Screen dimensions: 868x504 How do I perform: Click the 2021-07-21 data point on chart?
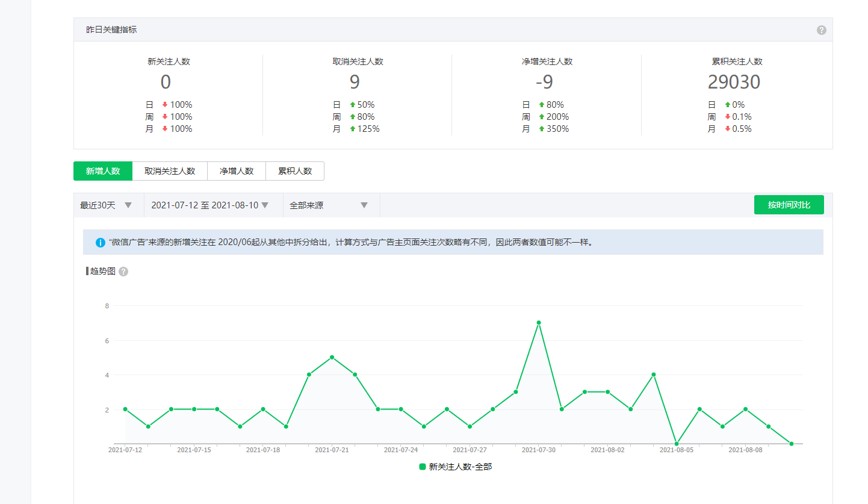332,357
